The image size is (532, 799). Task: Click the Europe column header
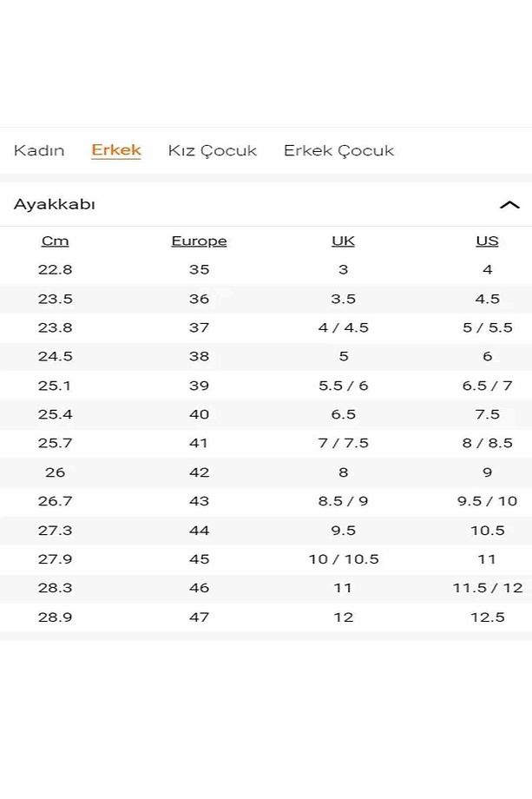click(199, 241)
